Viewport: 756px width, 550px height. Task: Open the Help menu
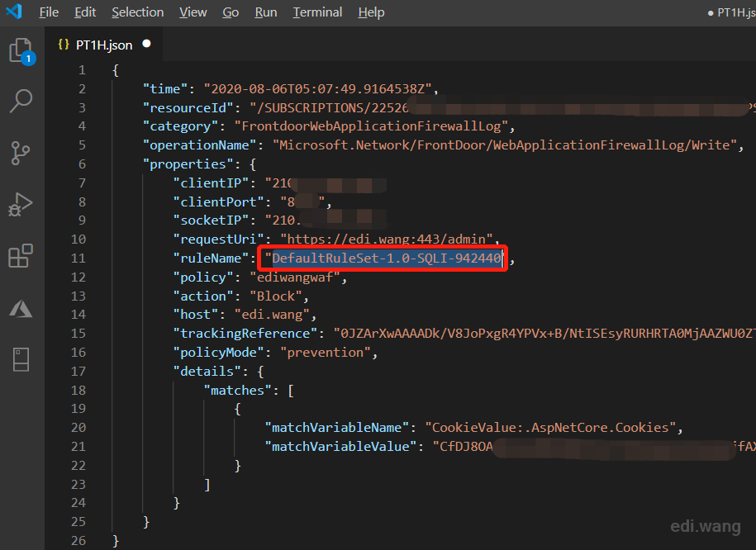[x=371, y=12]
